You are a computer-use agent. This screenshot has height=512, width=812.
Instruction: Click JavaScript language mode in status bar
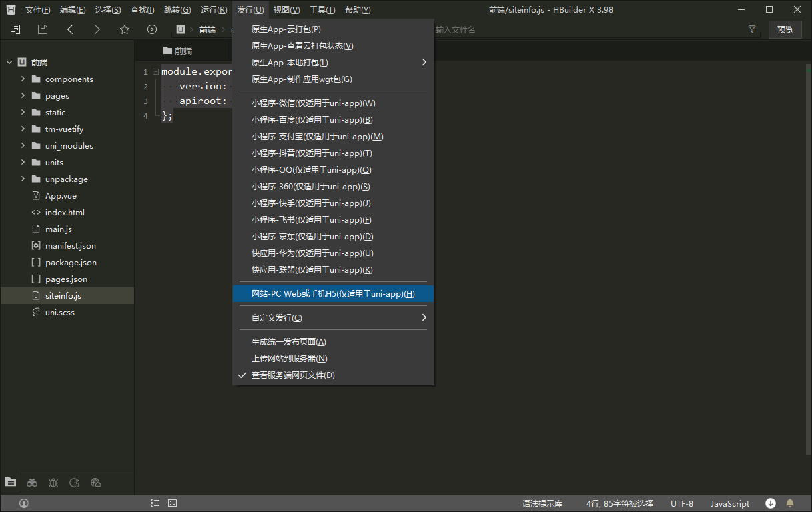tap(729, 503)
